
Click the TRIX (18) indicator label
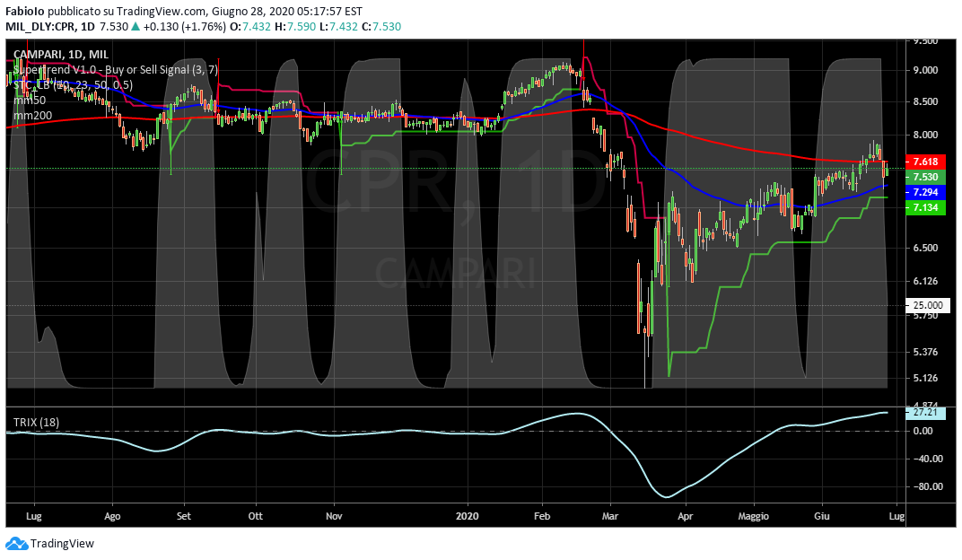click(36, 422)
